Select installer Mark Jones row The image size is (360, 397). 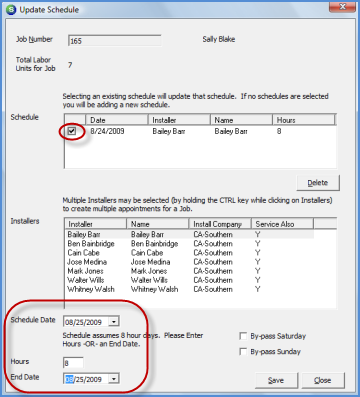pos(190,271)
